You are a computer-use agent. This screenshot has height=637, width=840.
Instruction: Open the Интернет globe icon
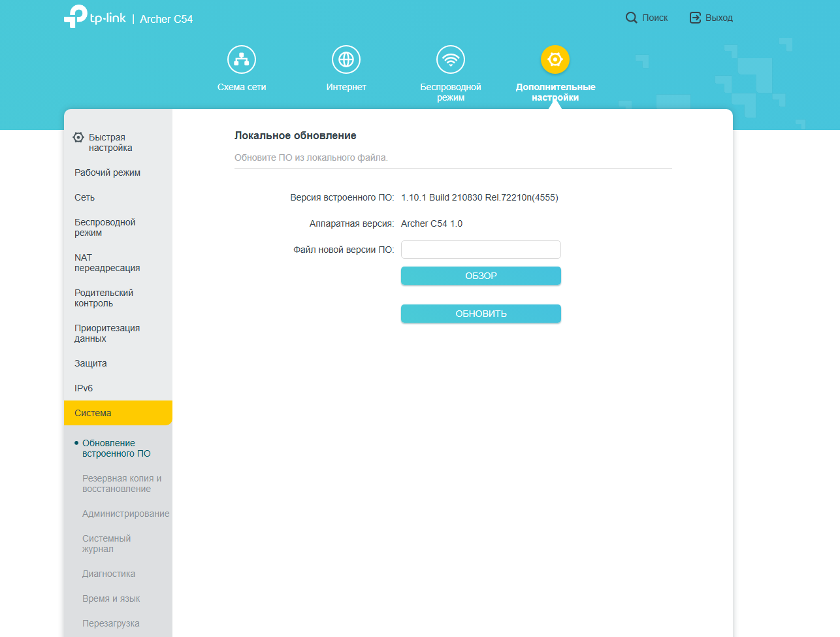click(x=346, y=59)
